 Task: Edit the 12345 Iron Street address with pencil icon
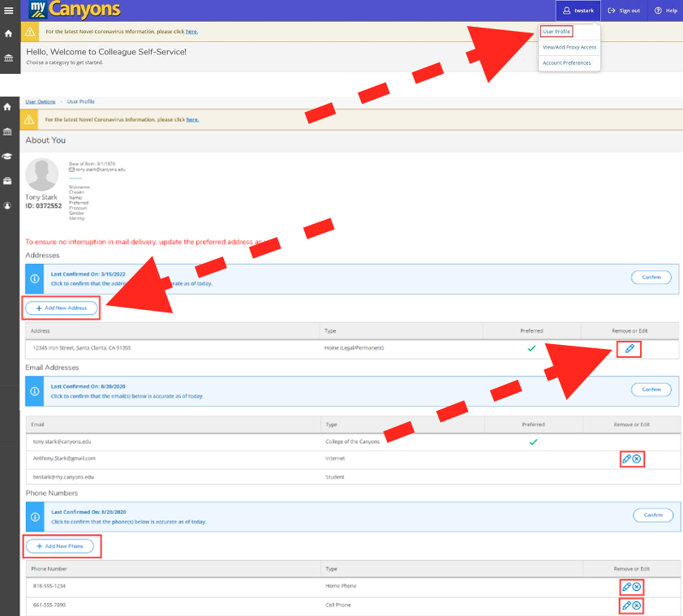pyautogui.click(x=629, y=349)
